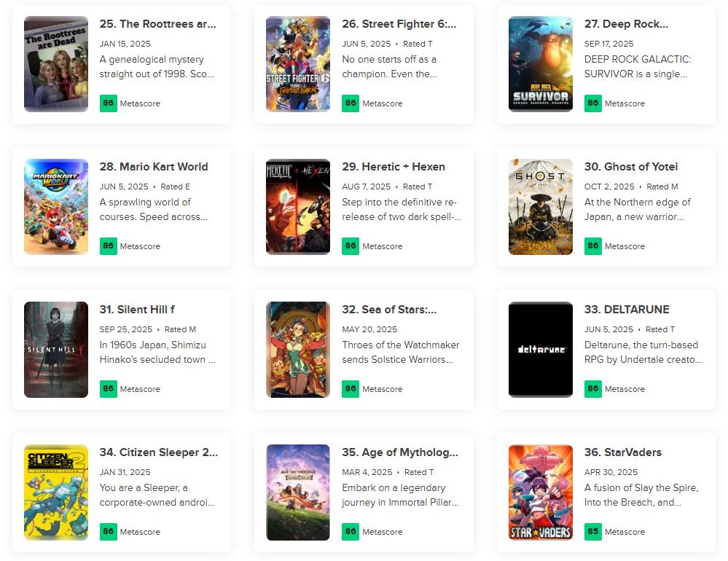Open The Roottrees are Dead title link
The image size is (728, 561).
click(x=157, y=24)
